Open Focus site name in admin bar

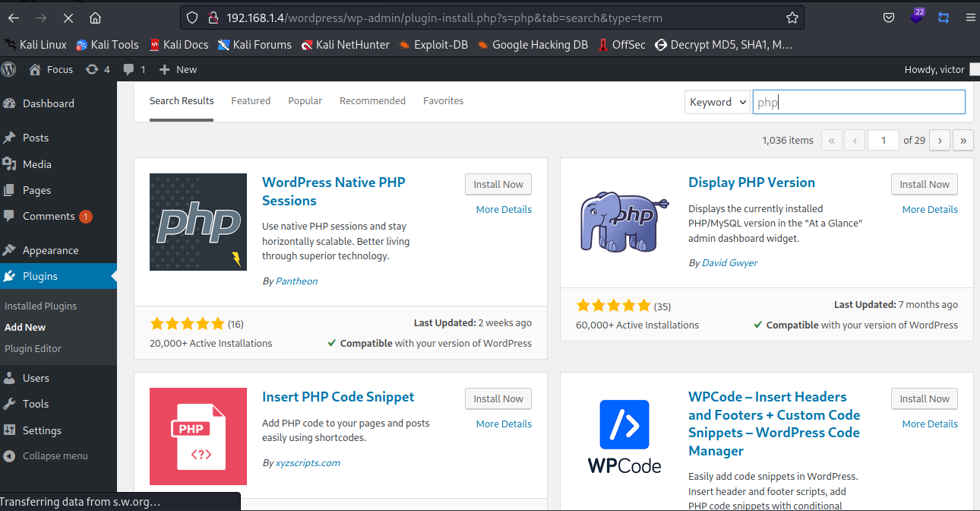coord(51,69)
